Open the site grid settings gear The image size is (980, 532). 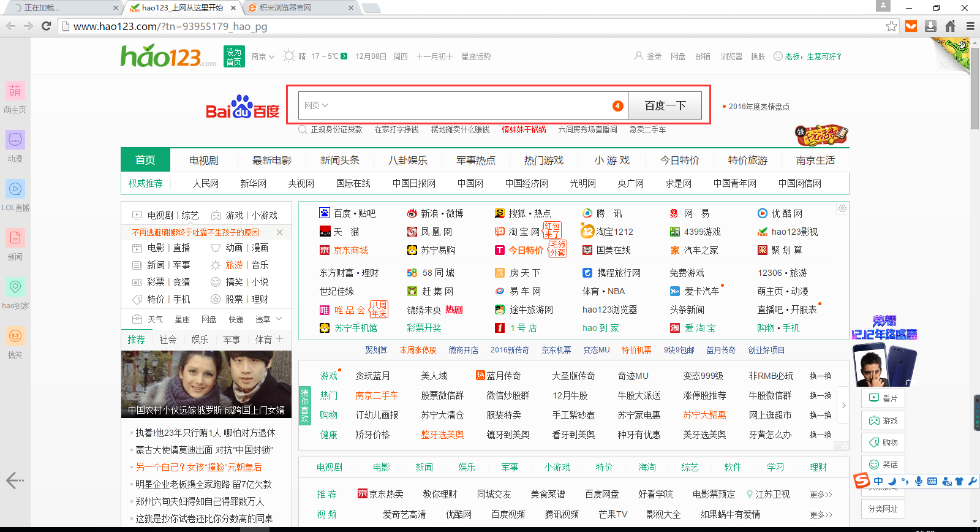[x=842, y=208]
